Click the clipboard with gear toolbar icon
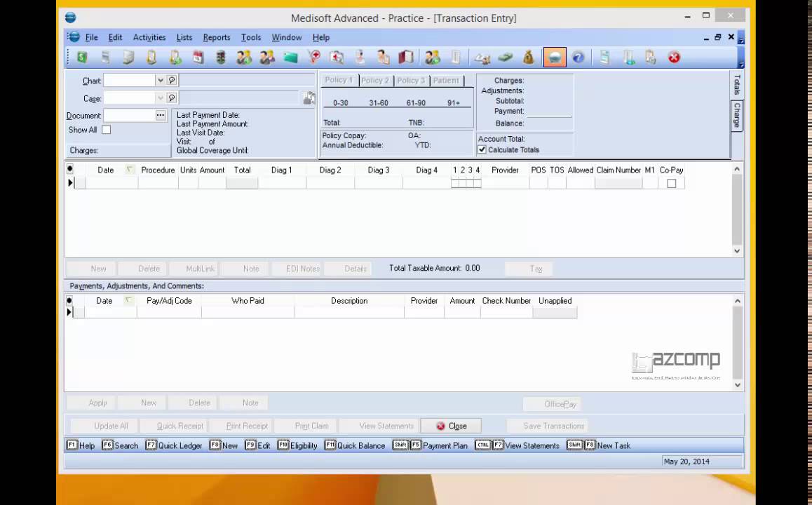 (x=651, y=58)
